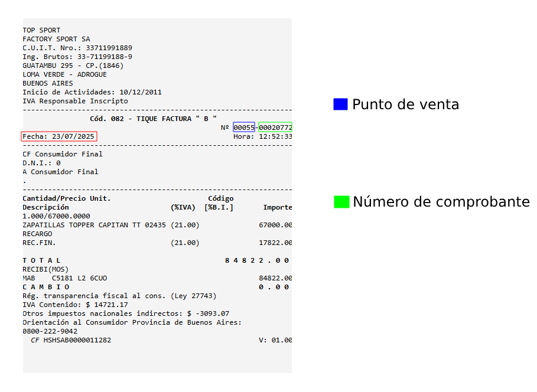Click the 'Número de comprobante' legend label
537x392 pixels.
click(x=441, y=202)
